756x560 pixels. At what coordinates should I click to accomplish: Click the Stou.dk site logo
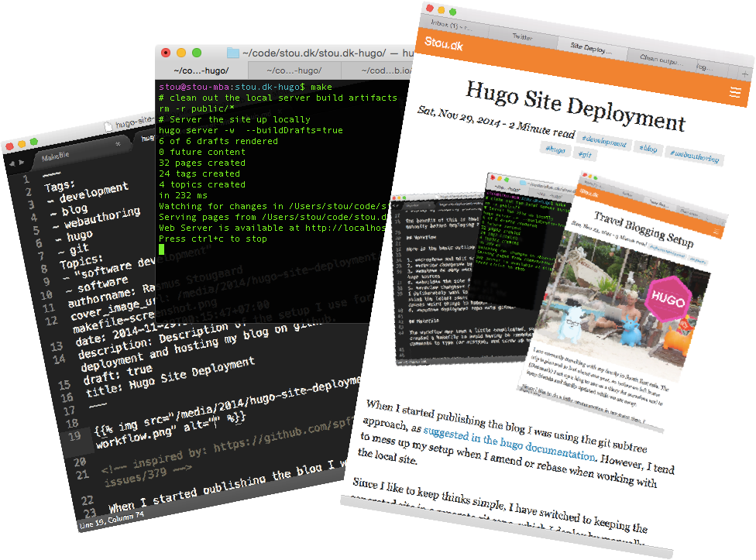pos(444,44)
